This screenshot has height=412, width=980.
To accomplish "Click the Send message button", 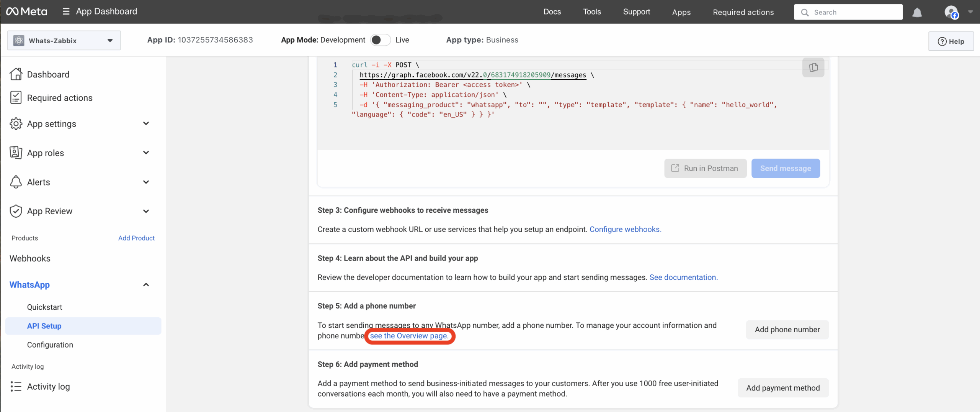I will [x=786, y=168].
